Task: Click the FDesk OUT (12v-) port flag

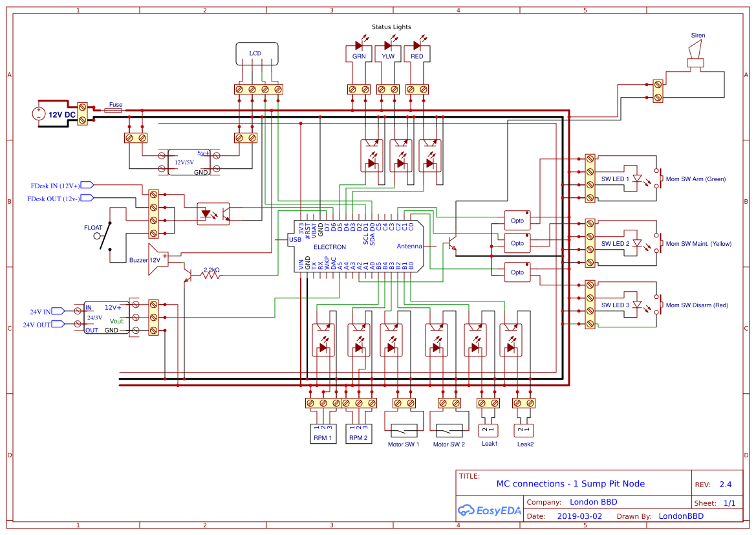Action: pos(87,198)
